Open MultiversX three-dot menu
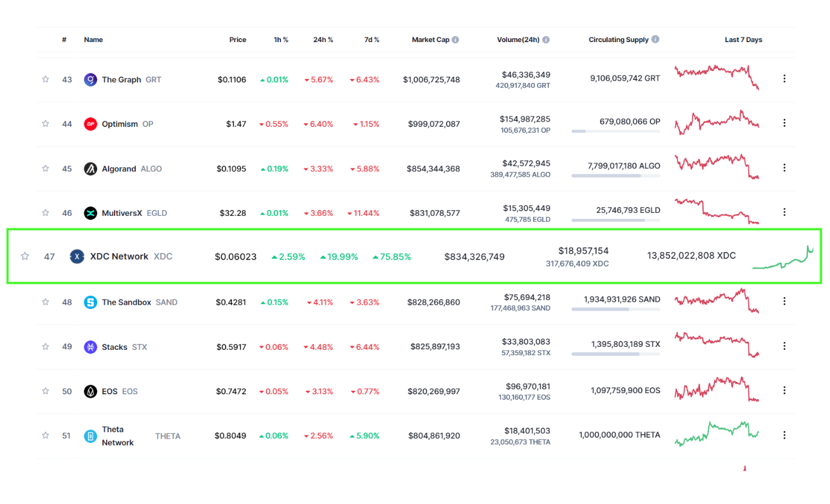The width and height of the screenshot is (830, 504). point(784,212)
